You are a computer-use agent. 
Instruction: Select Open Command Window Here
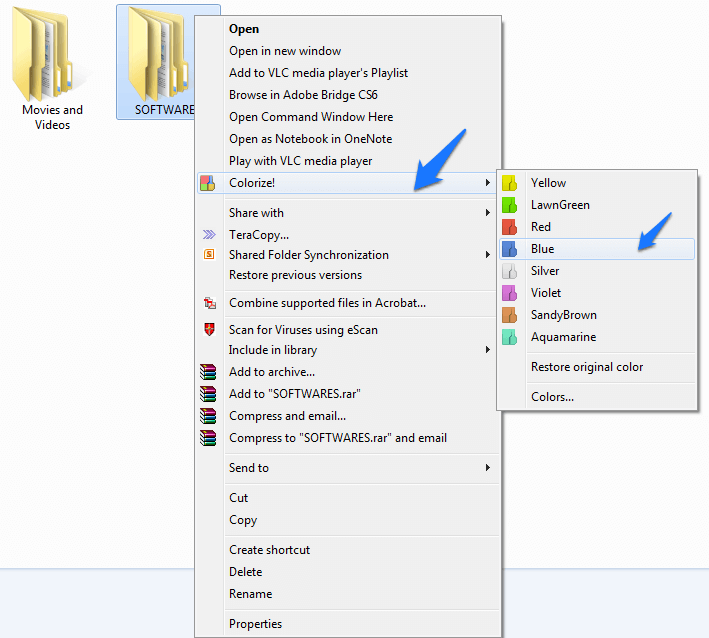[x=348, y=117]
